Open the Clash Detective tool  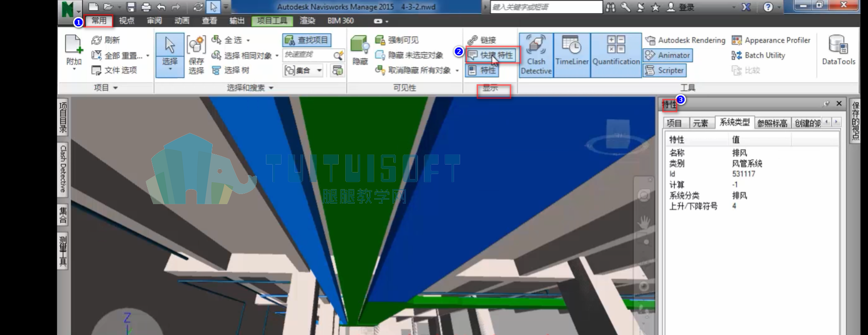pos(536,55)
